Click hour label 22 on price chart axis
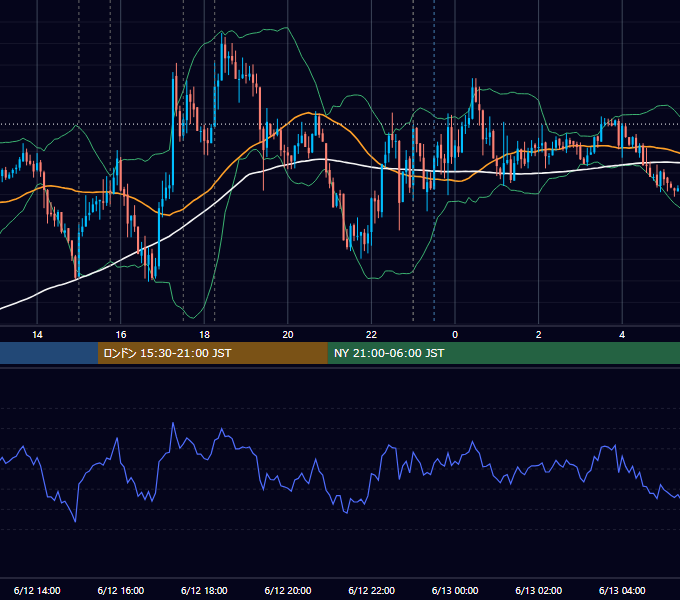The height and width of the screenshot is (600, 680). pos(372,334)
